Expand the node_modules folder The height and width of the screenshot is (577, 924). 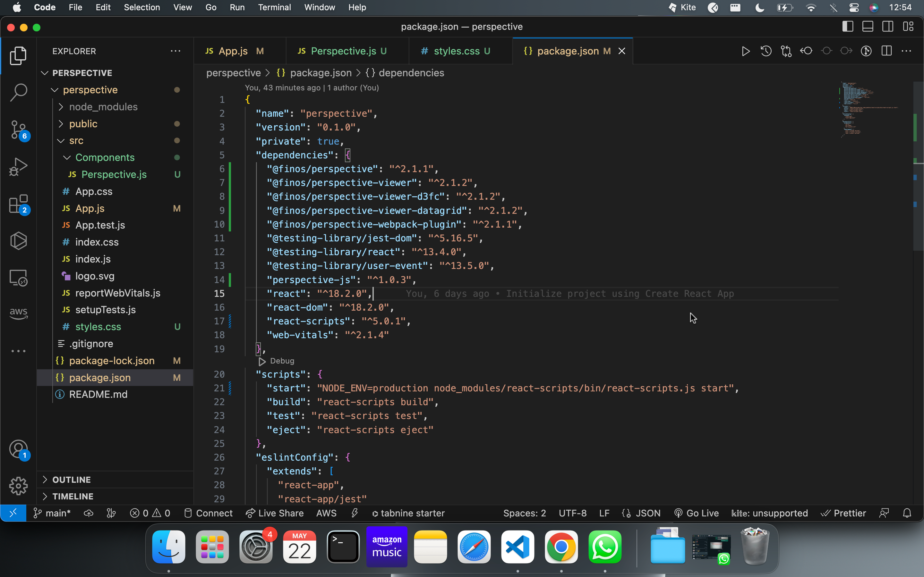click(103, 107)
